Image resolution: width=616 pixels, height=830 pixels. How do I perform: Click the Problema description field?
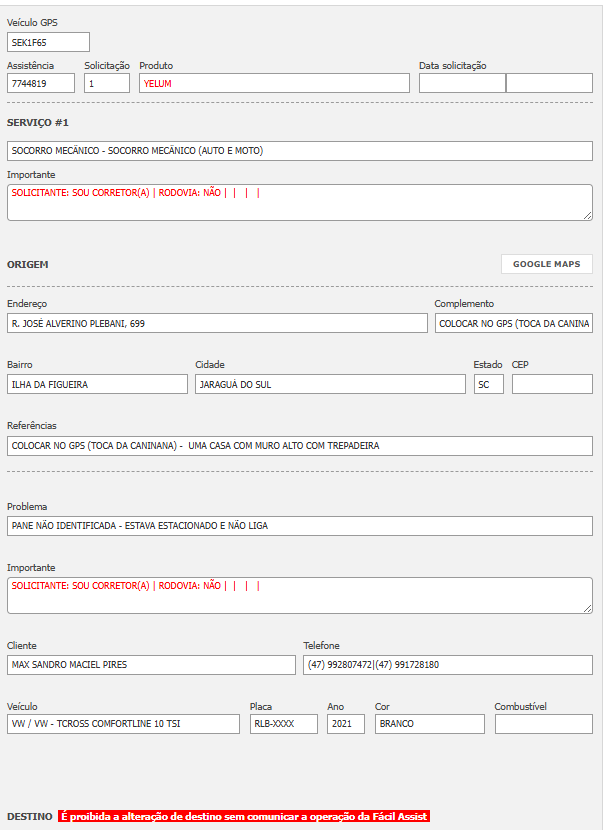[x=300, y=525]
